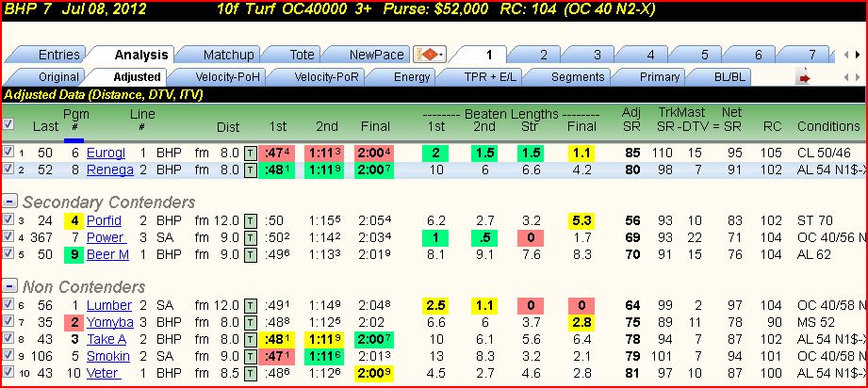
Task: Open the TPR + E/L sub-tab
Action: point(481,77)
